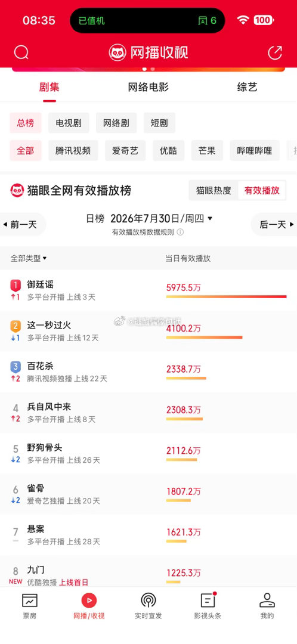Screen dimensions: 297x644
Task: Open the date picker for 2026年7月30日
Action: pyautogui.click(x=162, y=218)
